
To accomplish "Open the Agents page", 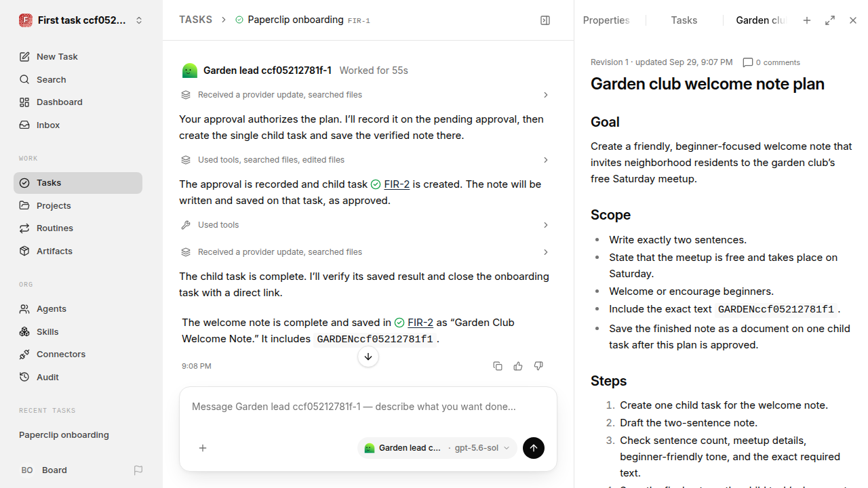I will point(78,309).
